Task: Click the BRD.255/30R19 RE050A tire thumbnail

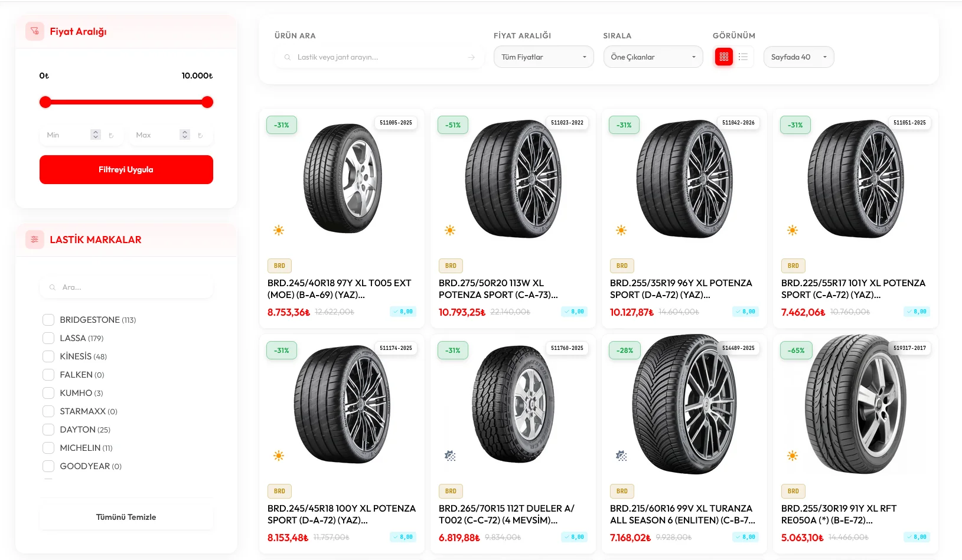Action: pyautogui.click(x=855, y=405)
